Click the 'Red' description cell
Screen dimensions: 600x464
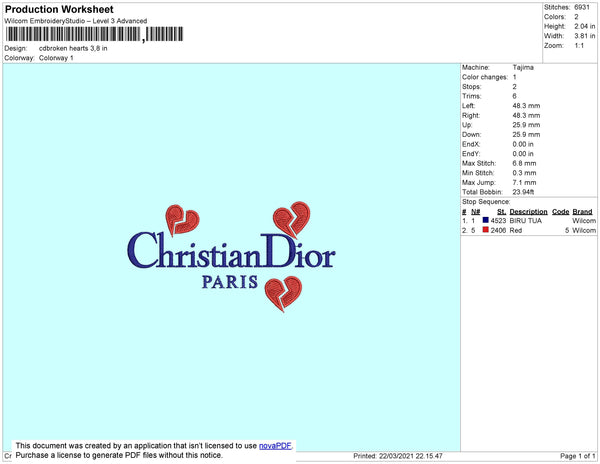pyautogui.click(x=516, y=230)
